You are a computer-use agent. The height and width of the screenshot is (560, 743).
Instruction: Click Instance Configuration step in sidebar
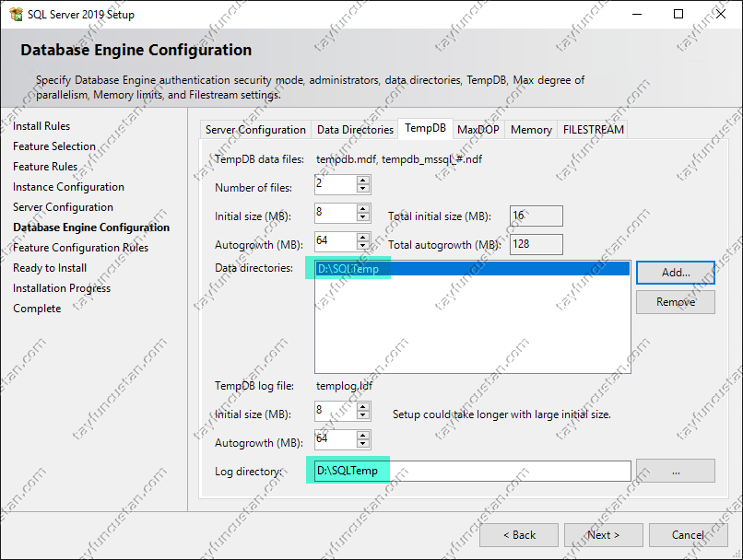[x=68, y=187]
